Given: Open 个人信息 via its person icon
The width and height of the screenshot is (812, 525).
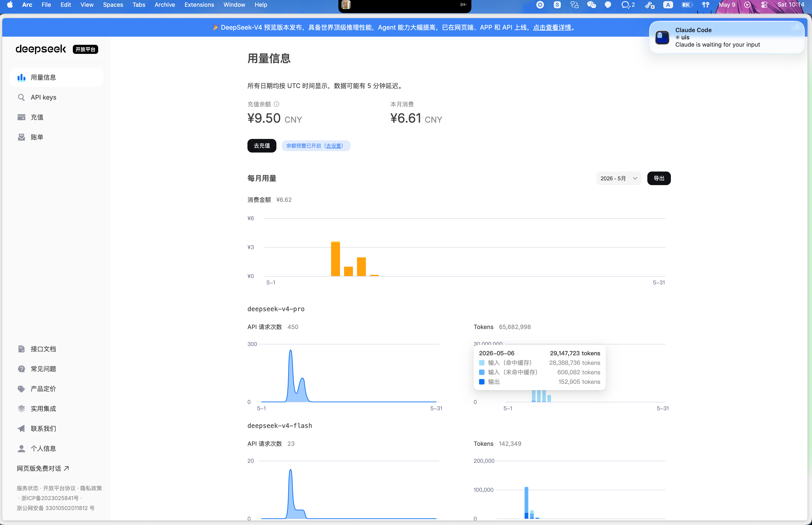Looking at the screenshot, I should point(21,449).
